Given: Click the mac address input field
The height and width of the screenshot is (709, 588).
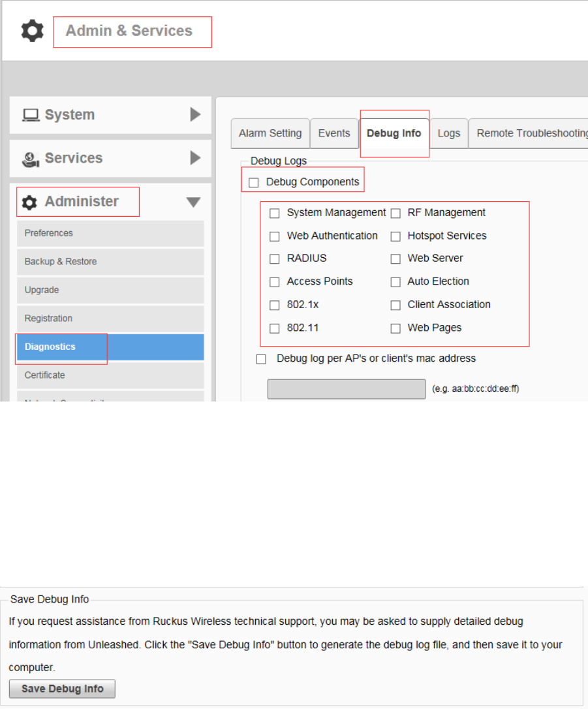Looking at the screenshot, I should click(x=346, y=389).
